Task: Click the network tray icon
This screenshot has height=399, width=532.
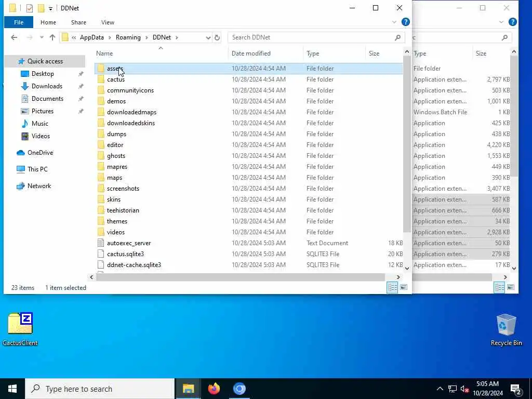Action: [x=452, y=389]
